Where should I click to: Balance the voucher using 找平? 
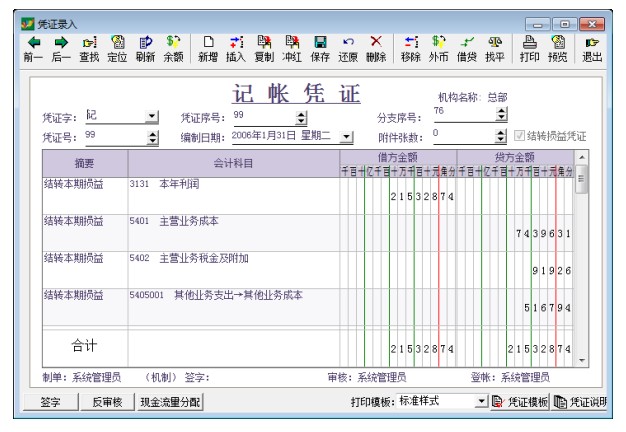tap(495, 50)
